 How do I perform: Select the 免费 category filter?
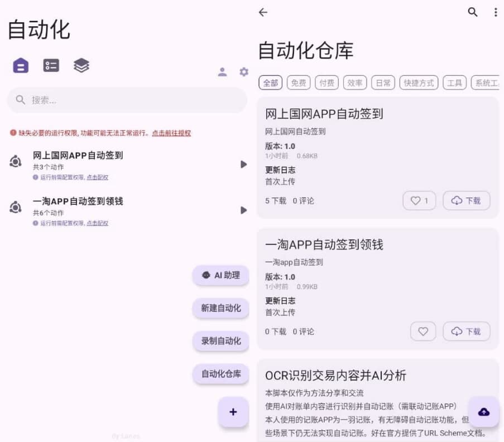[x=298, y=82]
